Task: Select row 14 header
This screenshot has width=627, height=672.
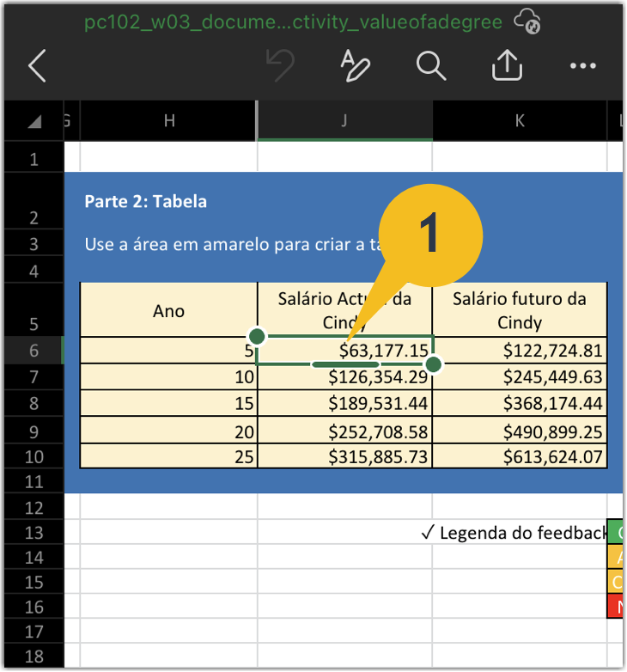Action: [x=33, y=557]
